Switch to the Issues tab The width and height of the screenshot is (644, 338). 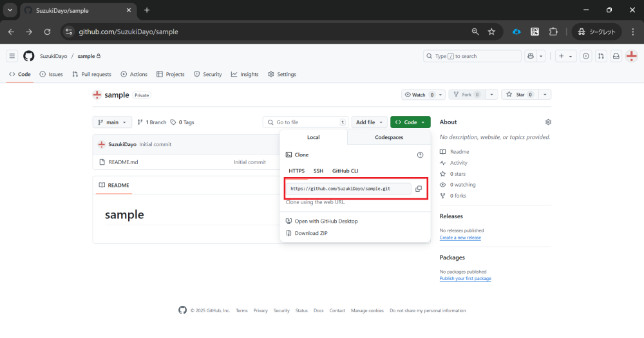(x=52, y=74)
